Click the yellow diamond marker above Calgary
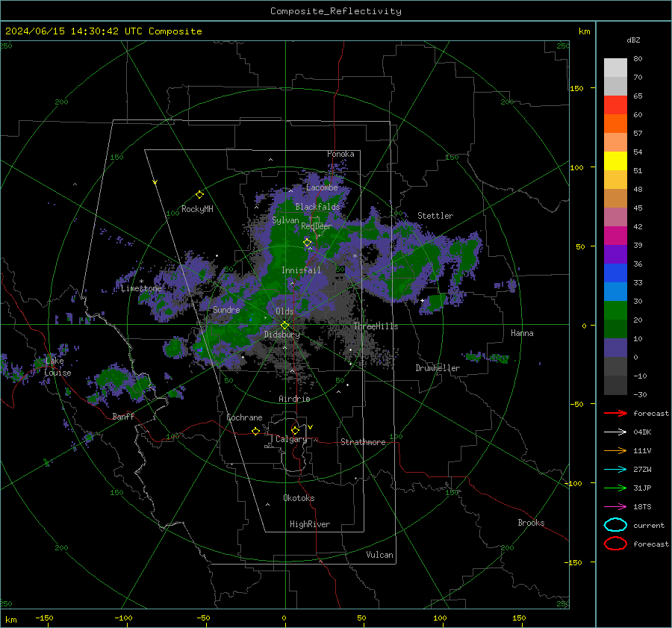The image size is (672, 628). point(295,430)
